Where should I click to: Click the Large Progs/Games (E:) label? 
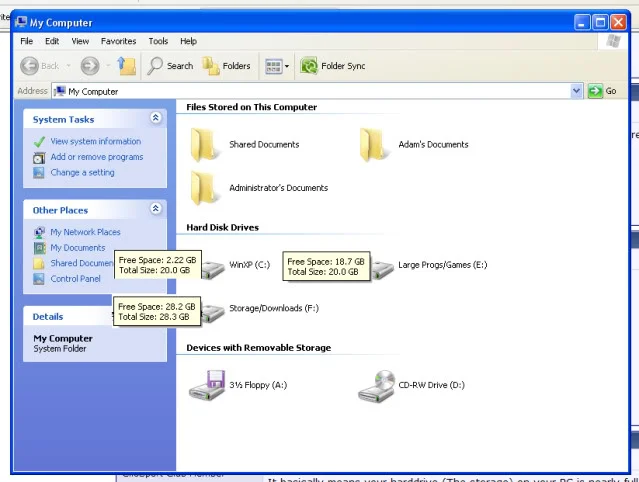(x=443, y=265)
